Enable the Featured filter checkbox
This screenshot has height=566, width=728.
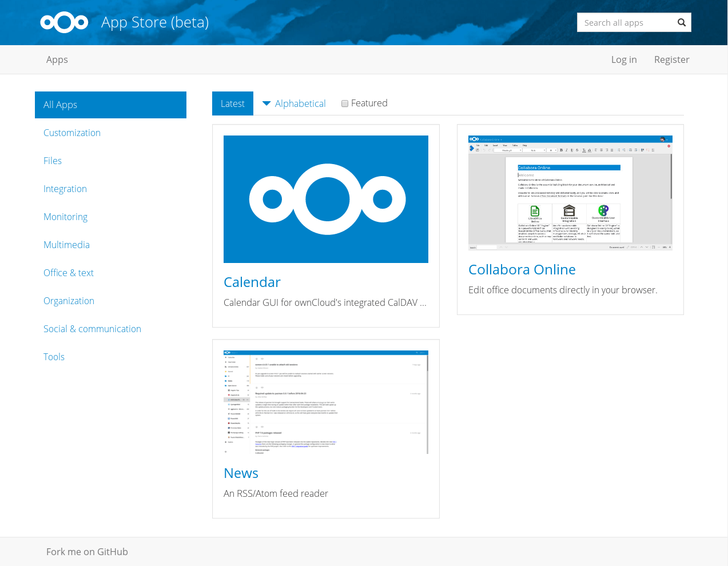coord(344,103)
